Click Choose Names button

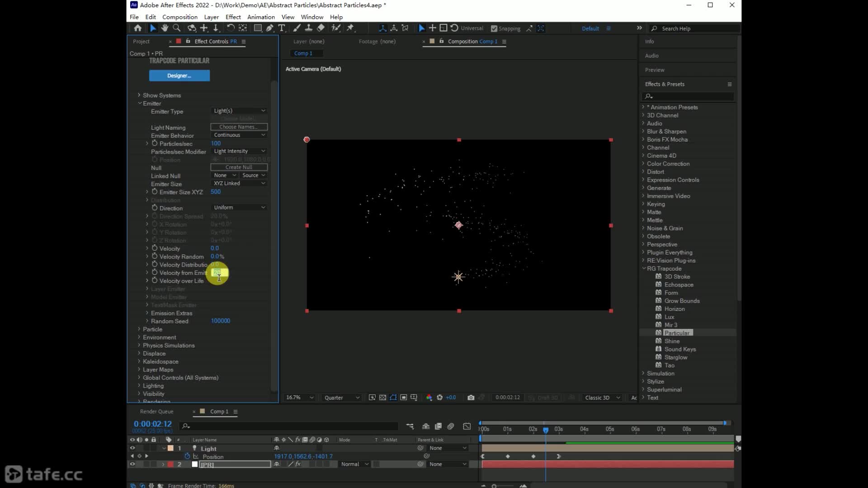click(239, 127)
